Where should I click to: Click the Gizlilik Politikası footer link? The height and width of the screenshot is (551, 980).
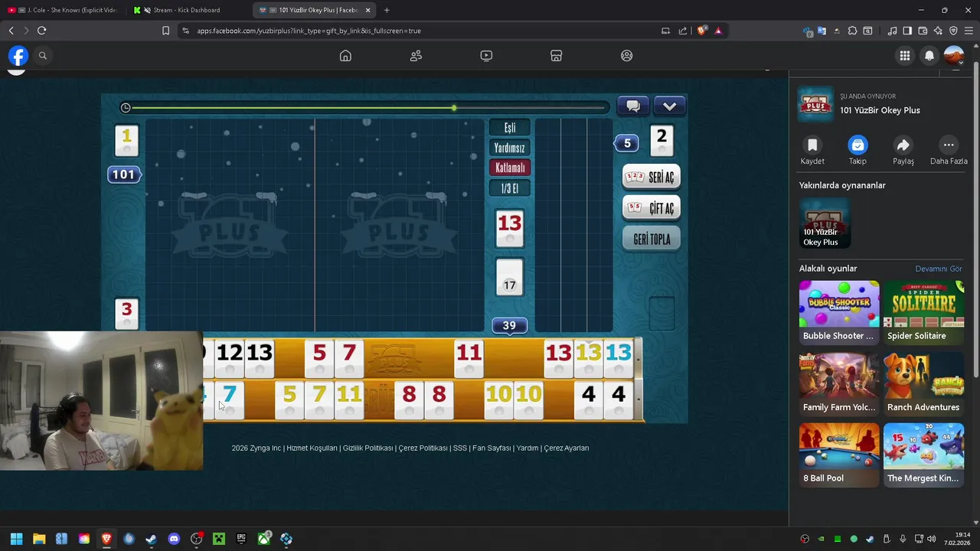pos(367,448)
